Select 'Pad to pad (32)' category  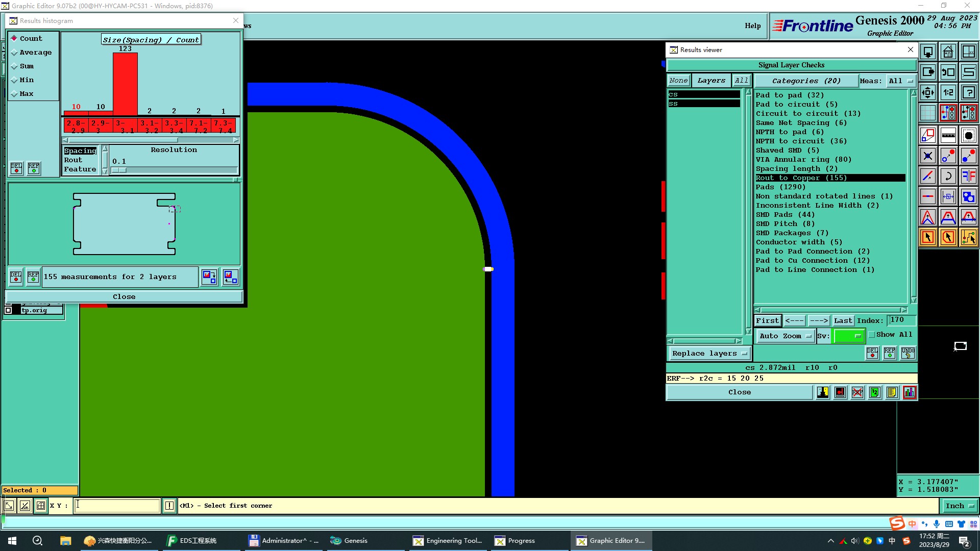click(x=789, y=95)
